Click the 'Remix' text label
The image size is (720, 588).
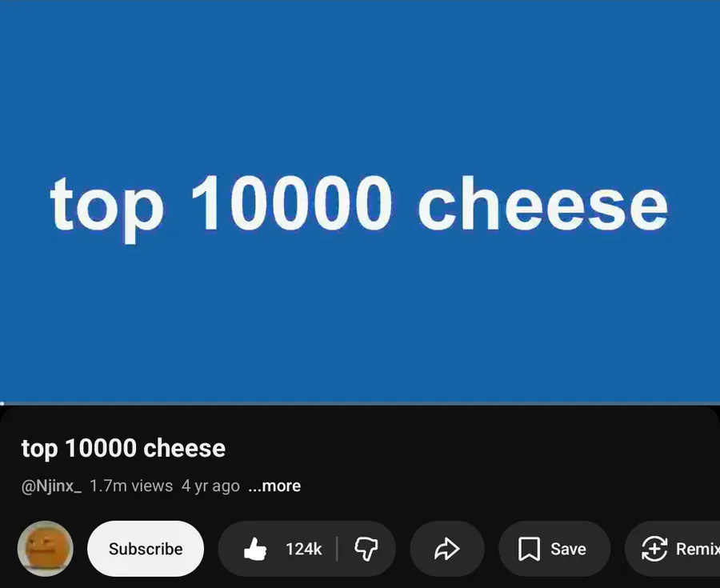point(697,549)
